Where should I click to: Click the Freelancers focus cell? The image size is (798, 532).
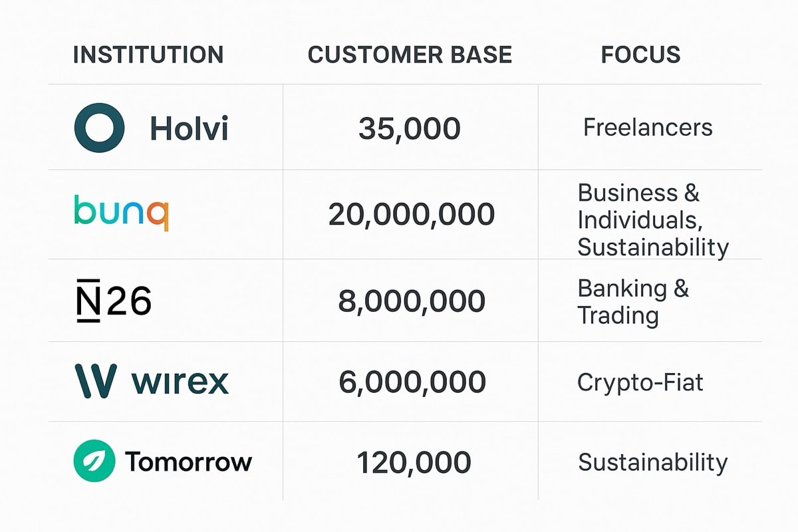(x=648, y=127)
